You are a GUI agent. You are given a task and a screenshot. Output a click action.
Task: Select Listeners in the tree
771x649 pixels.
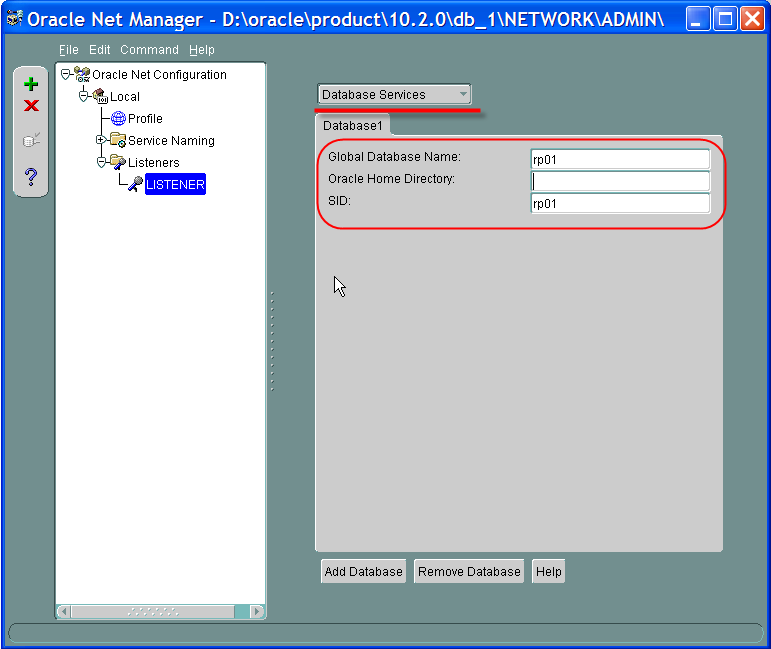coord(153,162)
